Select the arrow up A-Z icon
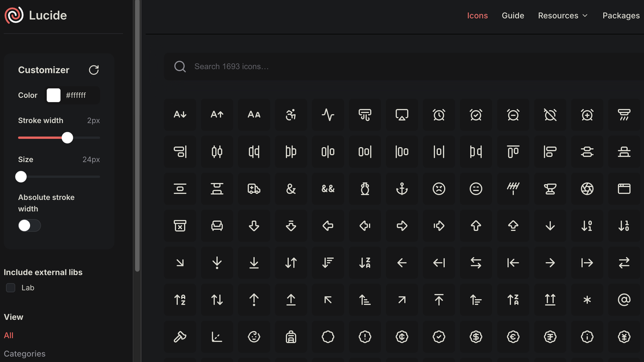Screen dimensions: 644x362 point(180,300)
